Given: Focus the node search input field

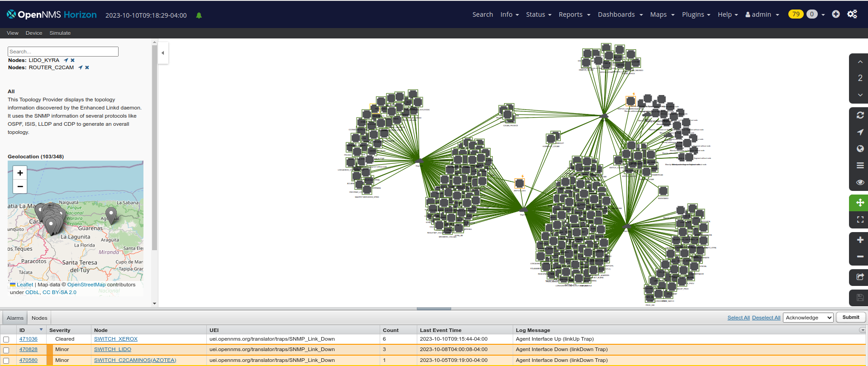Looking at the screenshot, I should [x=63, y=52].
